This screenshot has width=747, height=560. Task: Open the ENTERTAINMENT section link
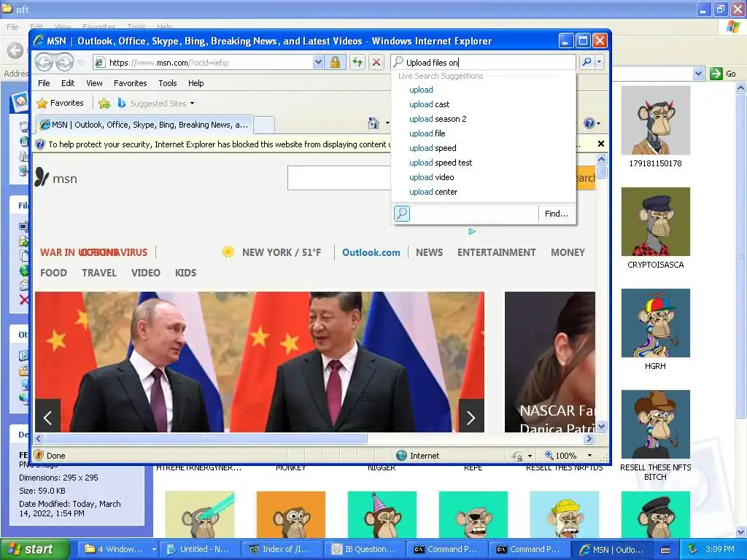[496, 252]
